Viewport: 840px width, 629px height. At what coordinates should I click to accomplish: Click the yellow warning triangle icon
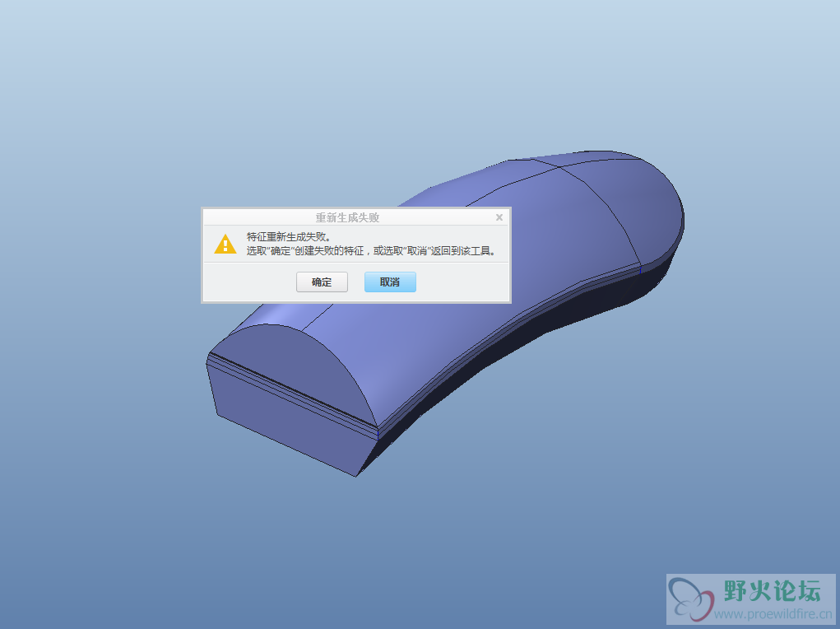tap(225, 244)
